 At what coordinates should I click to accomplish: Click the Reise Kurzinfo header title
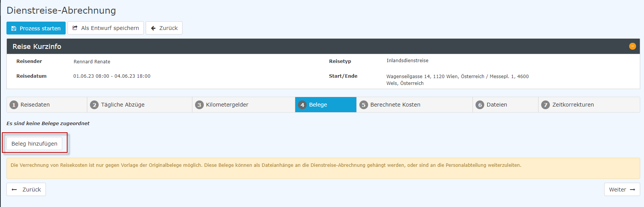tap(37, 46)
